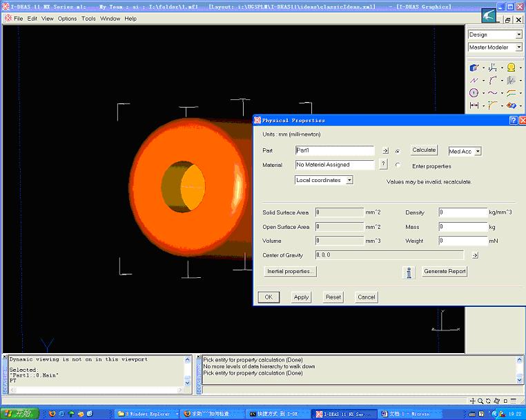This screenshot has height=420, width=526.
Task: Select the sketch-on-part cube icon
Action: (x=474, y=68)
